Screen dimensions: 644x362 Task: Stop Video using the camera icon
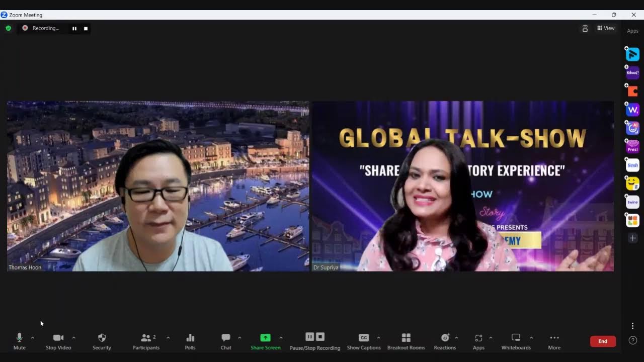(x=58, y=341)
